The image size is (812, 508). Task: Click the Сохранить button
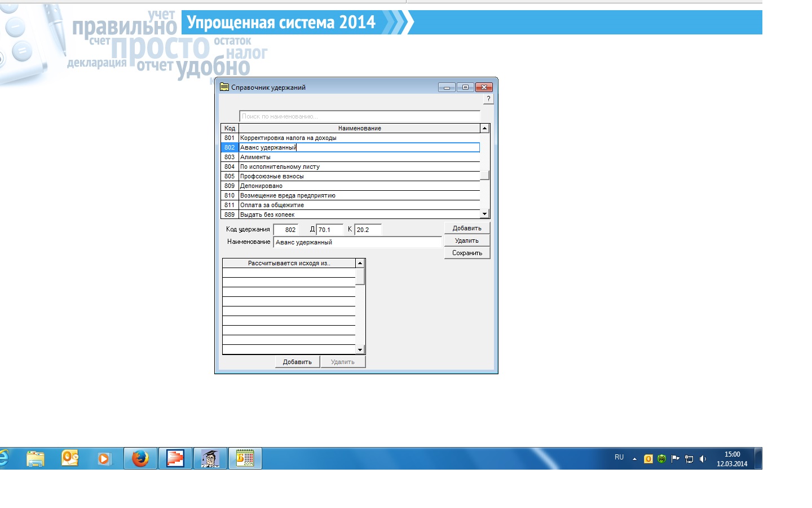tap(467, 253)
